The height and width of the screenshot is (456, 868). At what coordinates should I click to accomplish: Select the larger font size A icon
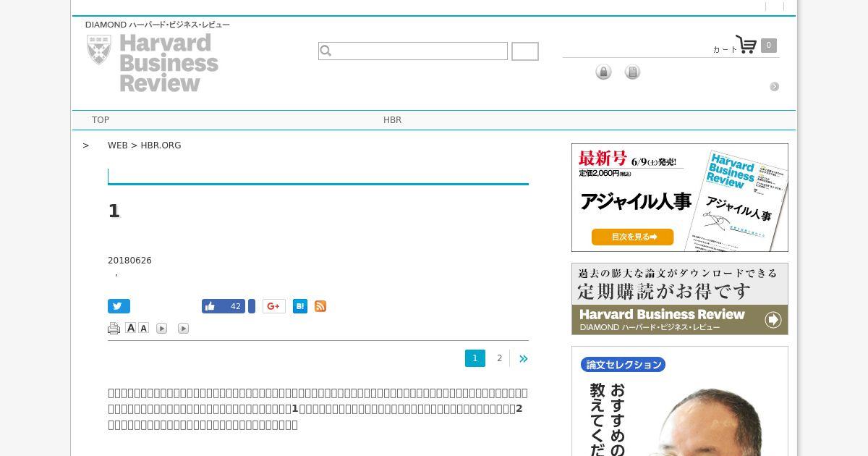(130, 328)
